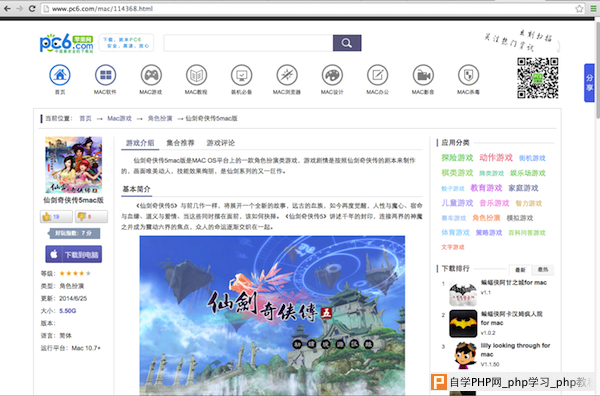600x396 pixels.
Task: Focus the site search input field
Action: tap(248, 43)
